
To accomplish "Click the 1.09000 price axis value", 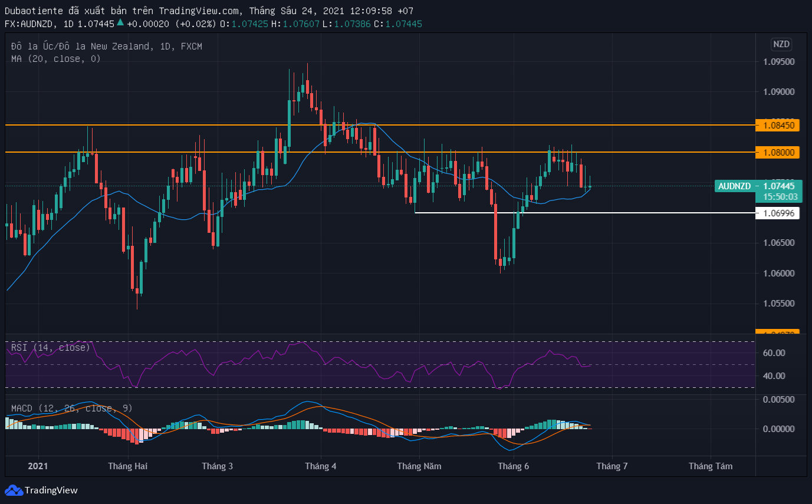I will coord(778,92).
